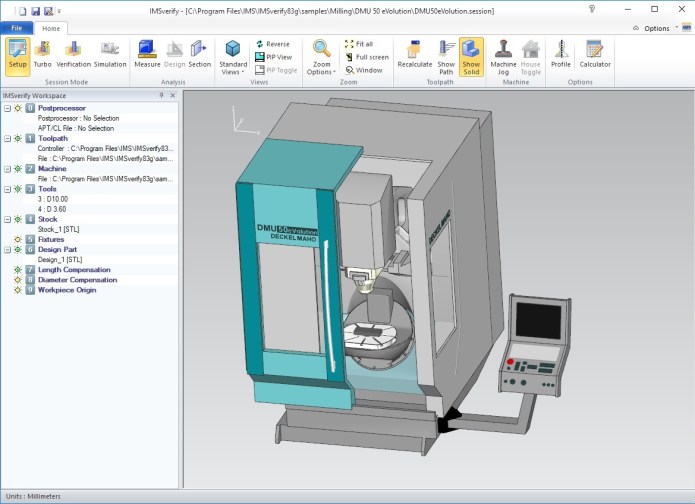Toggle Show Path

pyautogui.click(x=446, y=58)
